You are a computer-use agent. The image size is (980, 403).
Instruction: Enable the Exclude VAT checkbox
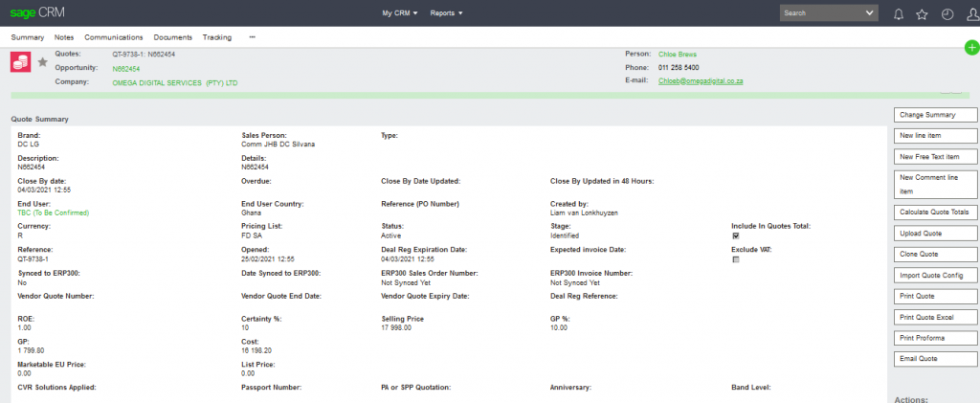735,259
